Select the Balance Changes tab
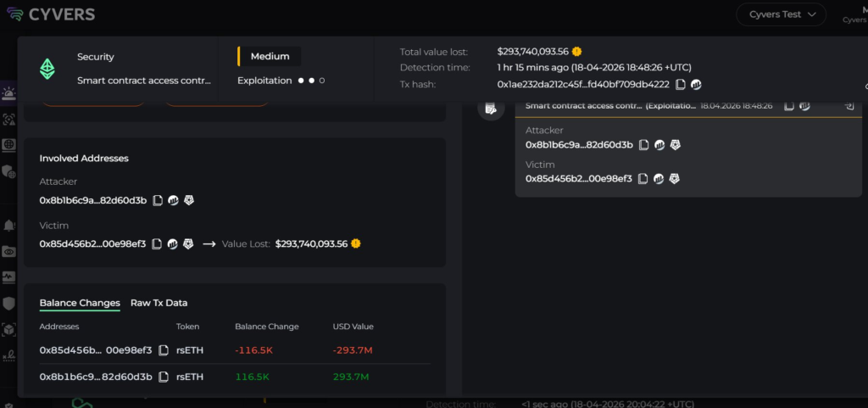The width and height of the screenshot is (868, 408). click(x=80, y=303)
